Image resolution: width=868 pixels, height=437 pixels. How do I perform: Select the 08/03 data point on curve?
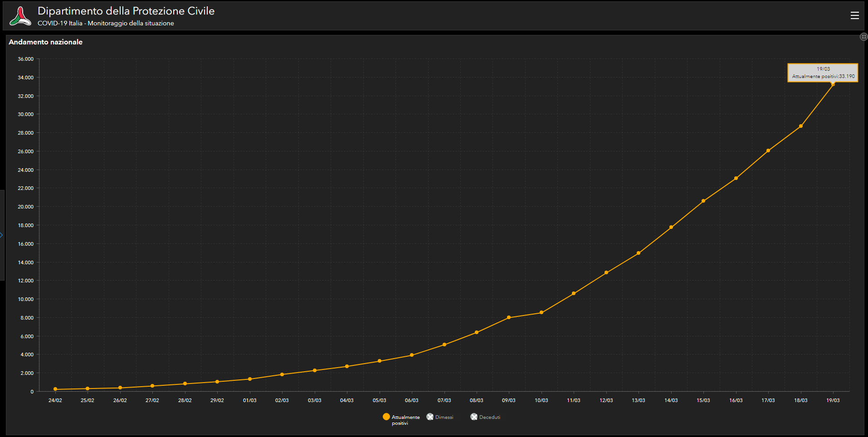(477, 332)
